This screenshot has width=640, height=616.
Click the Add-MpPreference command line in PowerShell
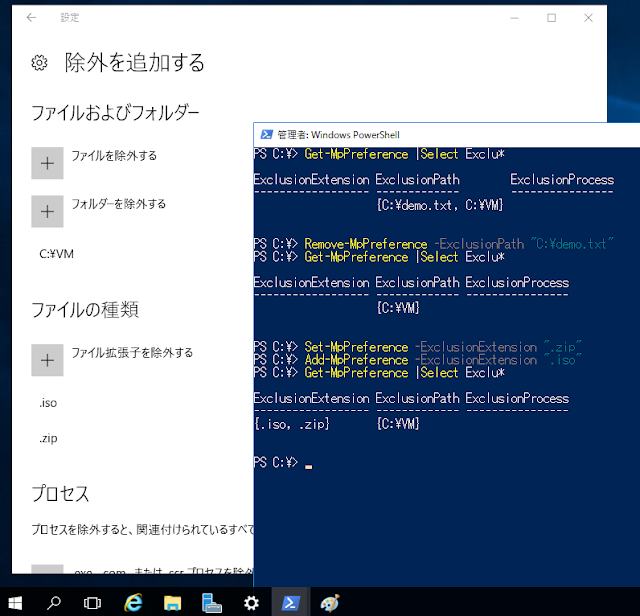[x=417, y=360]
